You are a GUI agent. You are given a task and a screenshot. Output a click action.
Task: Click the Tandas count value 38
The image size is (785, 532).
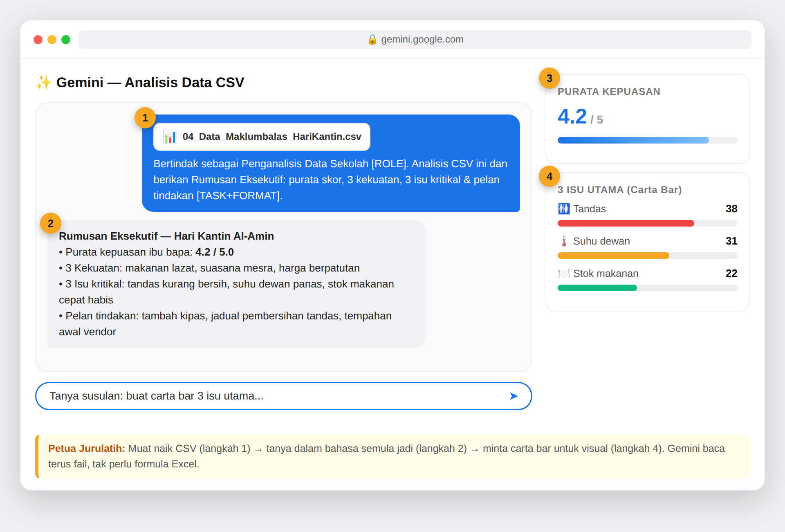pos(731,209)
